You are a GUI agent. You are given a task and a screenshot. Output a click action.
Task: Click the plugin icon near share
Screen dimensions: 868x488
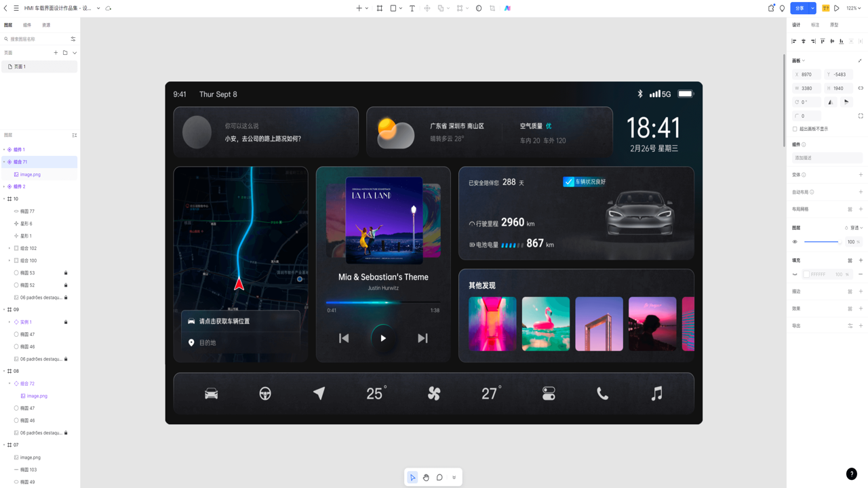771,8
